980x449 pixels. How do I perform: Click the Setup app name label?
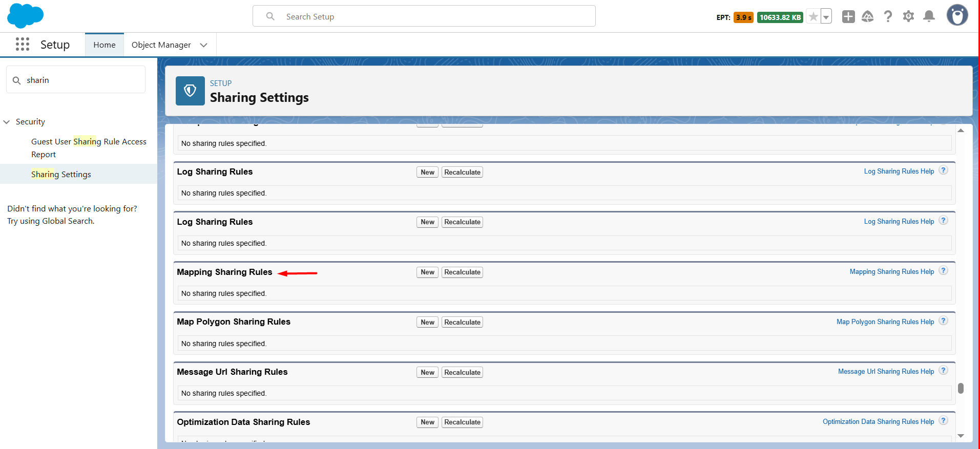tap(55, 45)
